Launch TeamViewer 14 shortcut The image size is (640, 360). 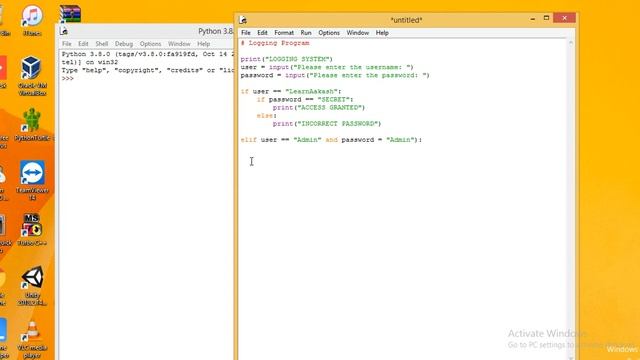point(32,180)
